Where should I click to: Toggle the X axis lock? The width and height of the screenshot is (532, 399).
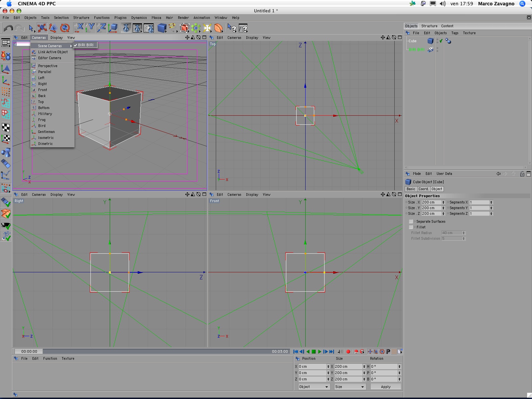79,28
